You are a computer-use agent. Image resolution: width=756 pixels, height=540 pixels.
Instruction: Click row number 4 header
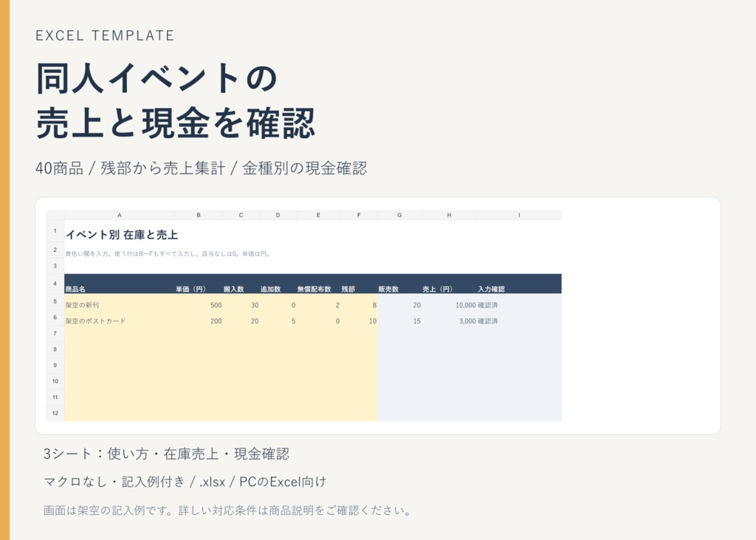coord(55,284)
